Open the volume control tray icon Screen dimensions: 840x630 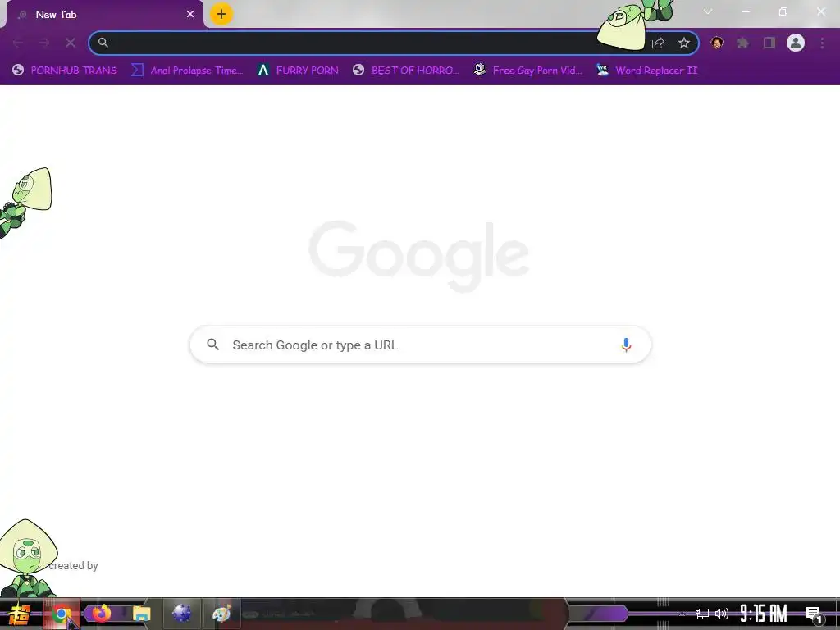click(x=722, y=614)
